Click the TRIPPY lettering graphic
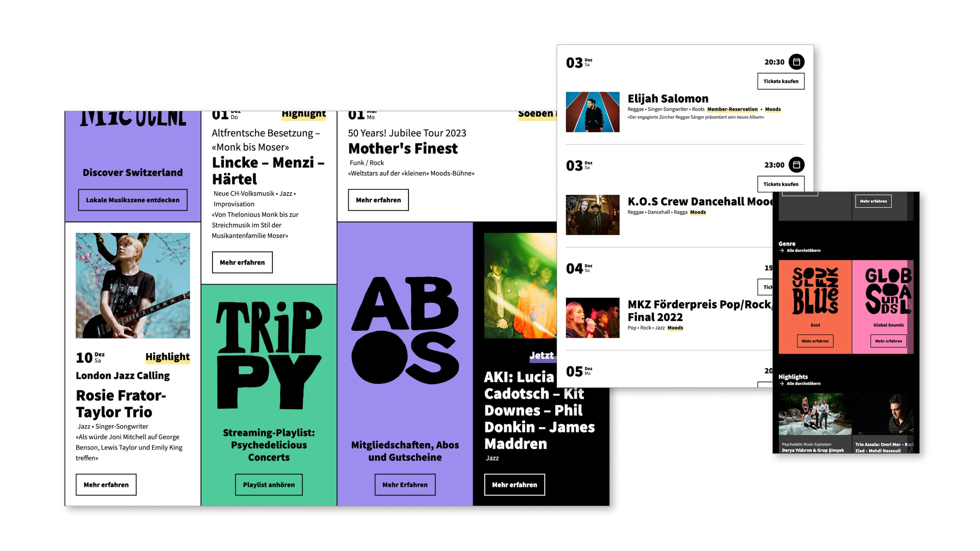Image resolution: width=980 pixels, height=551 pixels. pyautogui.click(x=269, y=355)
